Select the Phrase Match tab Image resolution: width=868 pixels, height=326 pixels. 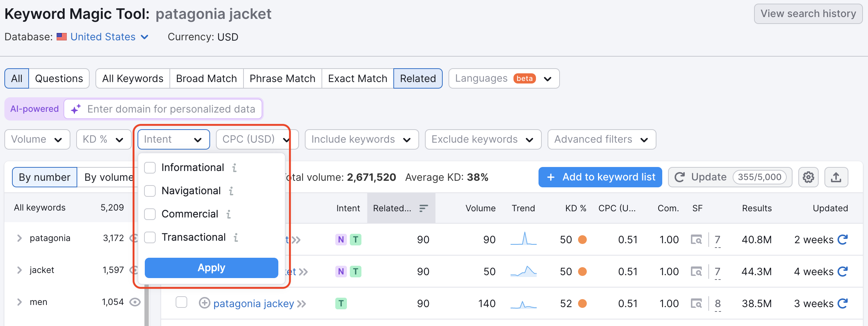tap(283, 78)
